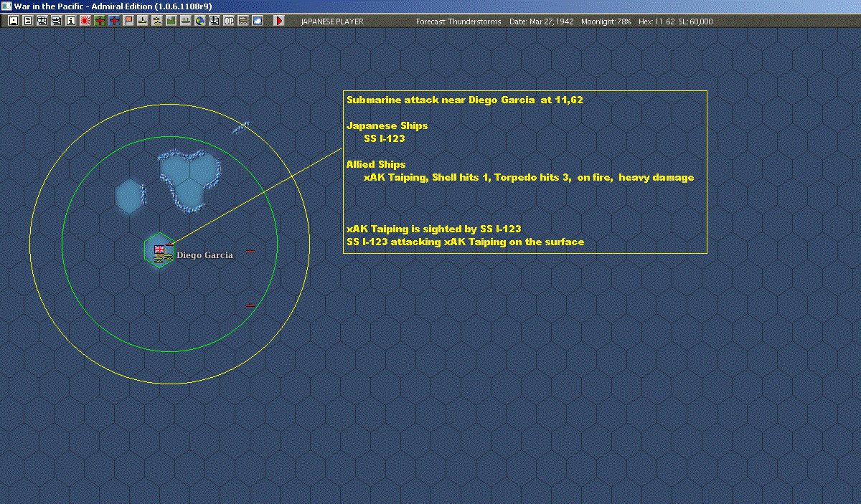Image resolution: width=861 pixels, height=504 pixels.
Task: Click the 'Moonlight: 78%' indicator
Action: (x=606, y=22)
